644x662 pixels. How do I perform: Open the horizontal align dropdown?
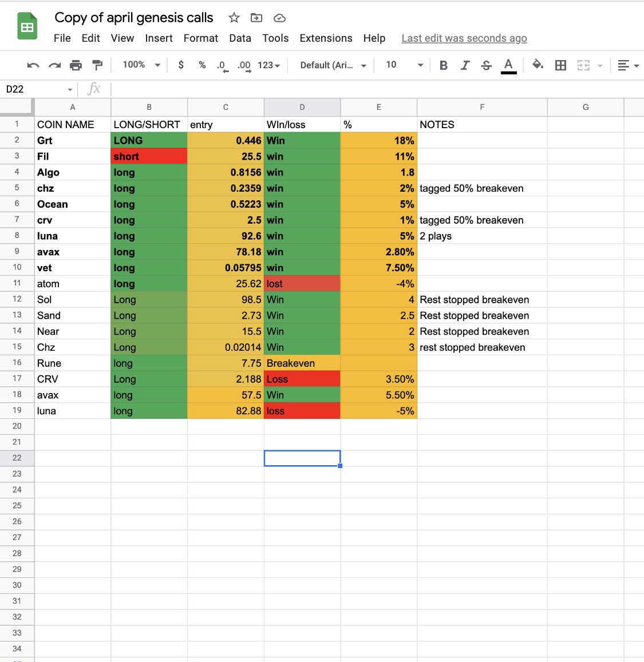(628, 65)
